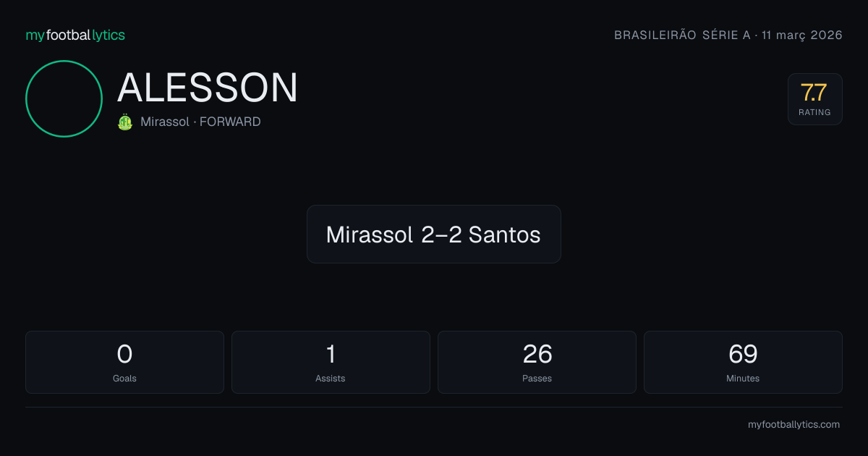The image size is (868, 456).
Task: Click the Minutes stat card
Action: [743, 362]
